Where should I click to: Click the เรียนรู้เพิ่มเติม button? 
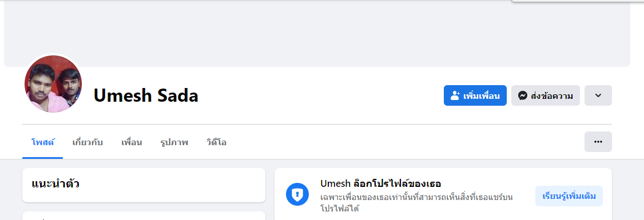click(569, 196)
